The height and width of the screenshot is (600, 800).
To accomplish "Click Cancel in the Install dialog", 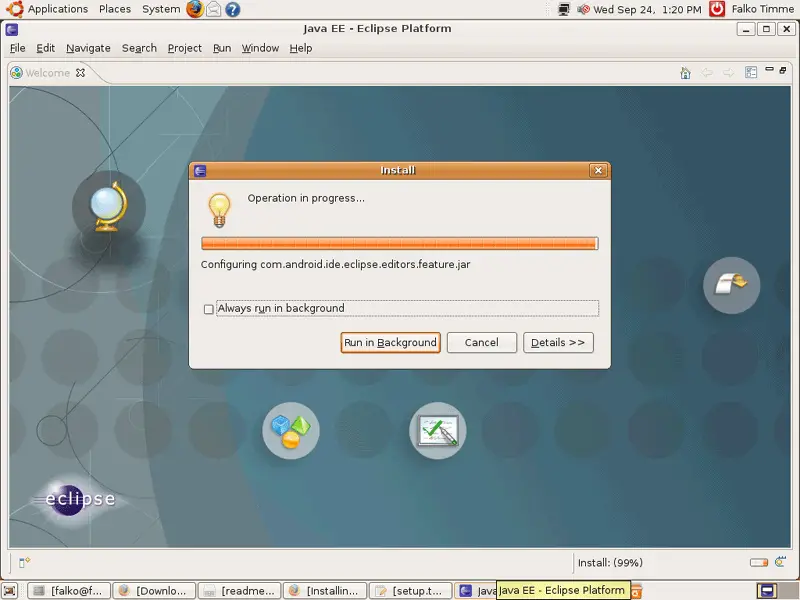I will [x=482, y=342].
